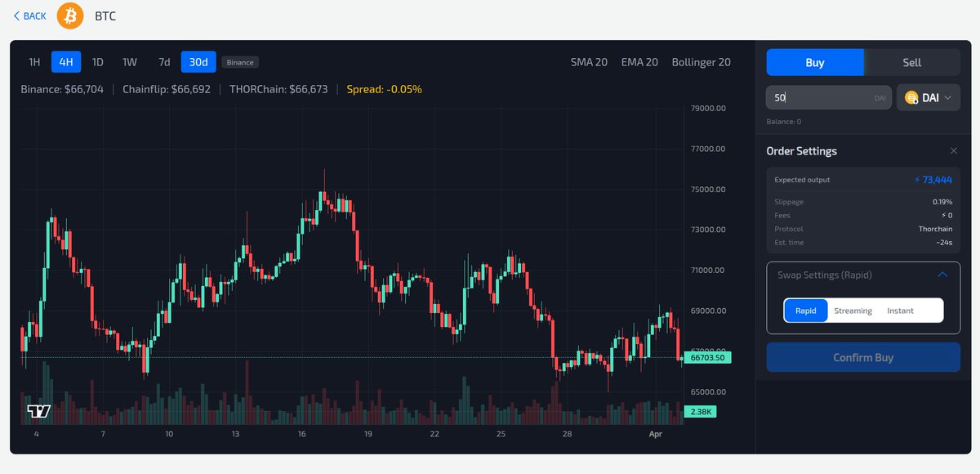Switch to the Sell tab

pos(912,62)
